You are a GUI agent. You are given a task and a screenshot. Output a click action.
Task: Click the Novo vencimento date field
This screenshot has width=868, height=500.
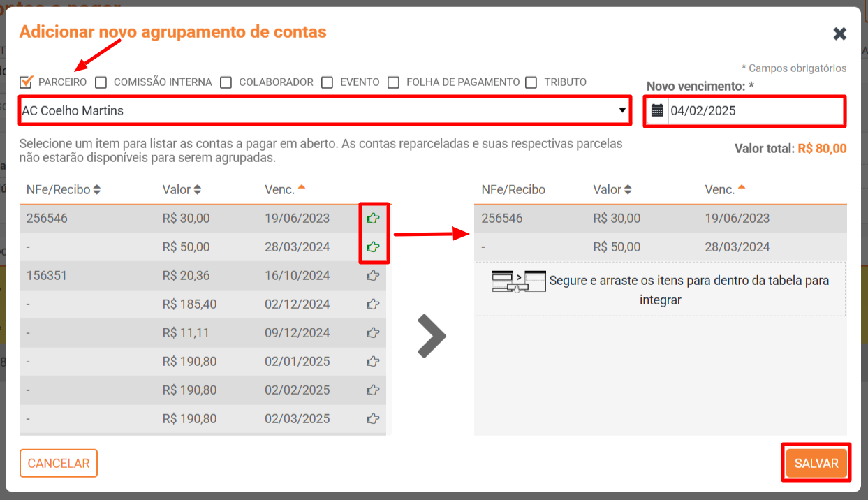tap(754, 110)
